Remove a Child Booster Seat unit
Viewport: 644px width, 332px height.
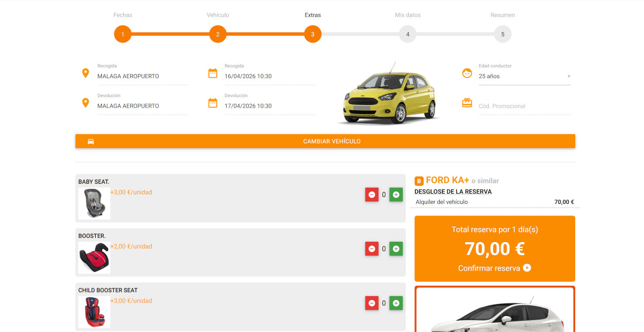(x=372, y=303)
